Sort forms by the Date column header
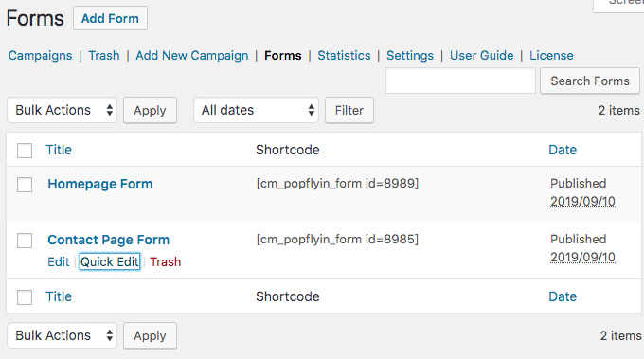 click(563, 150)
